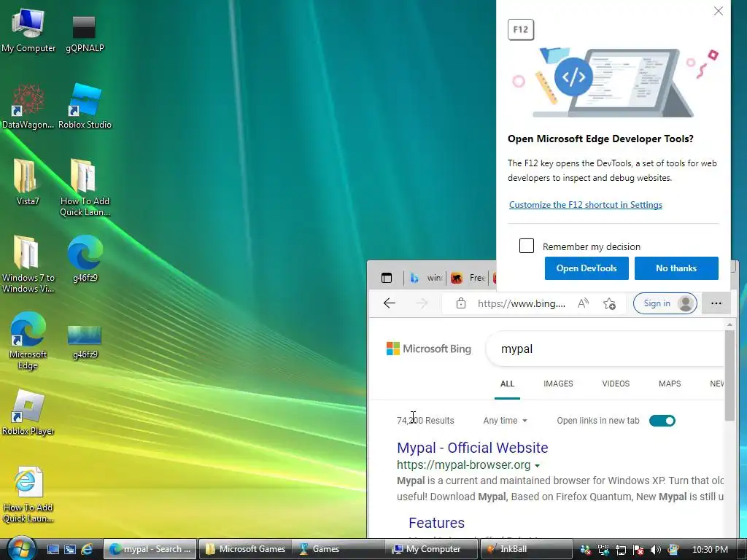Open My Computer desktop icon
The image size is (747, 560).
[x=28, y=31]
